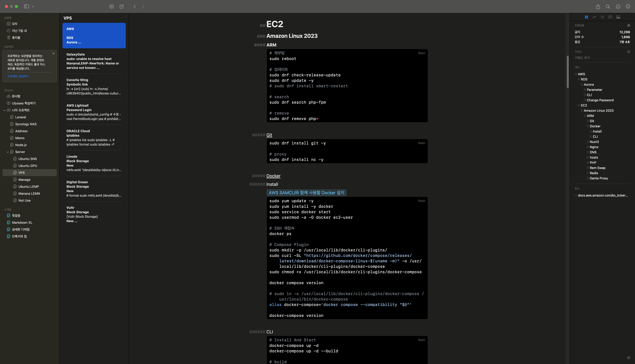Open sidebar view options dropdown arrow

(x=33, y=6)
